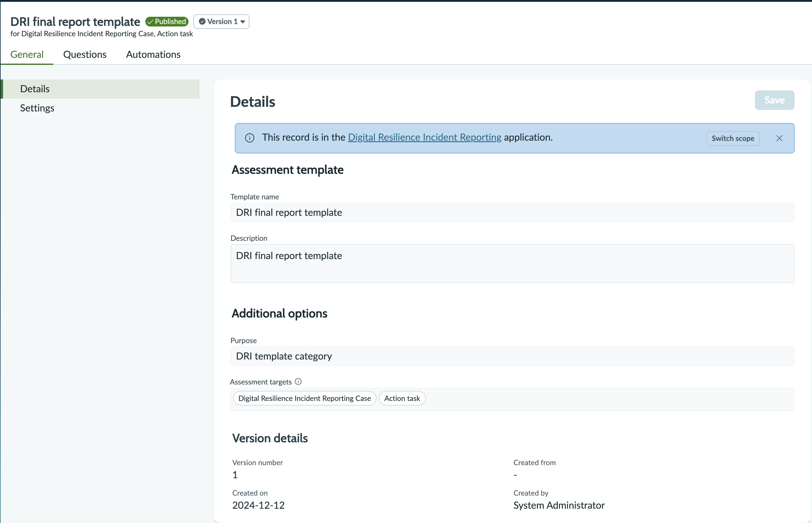
Task: Select the Digital Resilience Incident Reporting Case pill
Action: (304, 398)
